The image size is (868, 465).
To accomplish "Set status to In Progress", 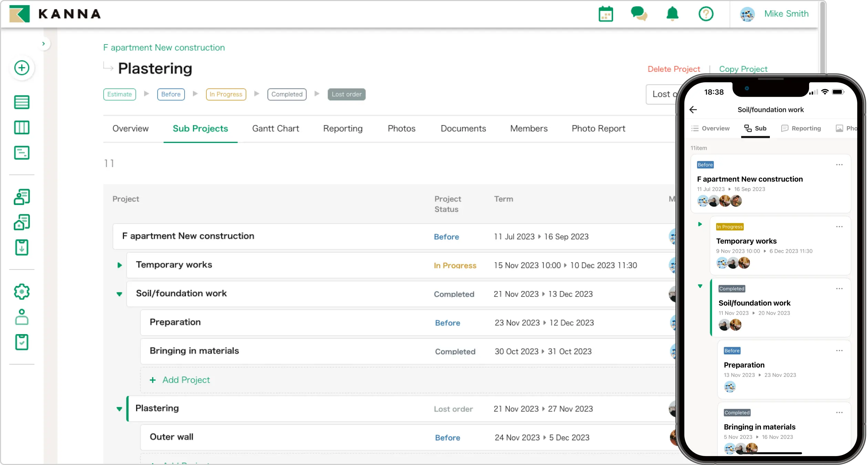I will click(226, 94).
